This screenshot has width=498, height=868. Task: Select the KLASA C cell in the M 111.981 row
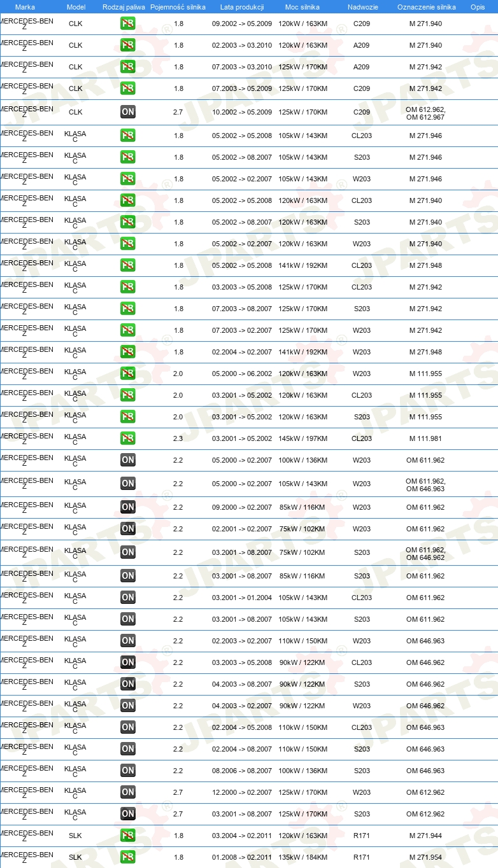pos(75,438)
